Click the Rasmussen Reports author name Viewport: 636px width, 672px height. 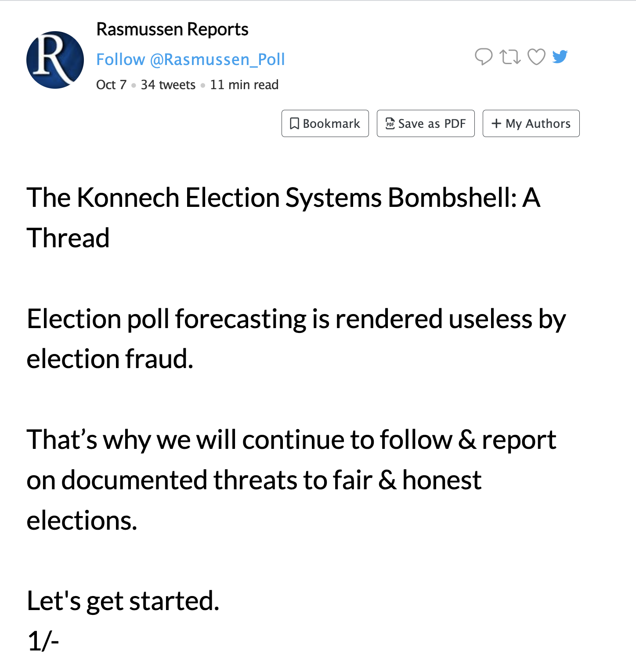click(172, 29)
